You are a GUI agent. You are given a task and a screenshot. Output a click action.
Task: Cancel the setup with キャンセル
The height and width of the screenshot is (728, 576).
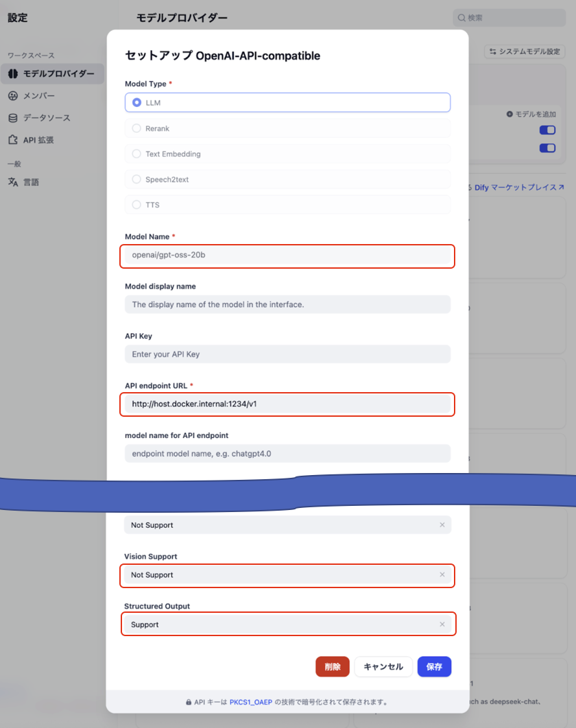pyautogui.click(x=383, y=667)
